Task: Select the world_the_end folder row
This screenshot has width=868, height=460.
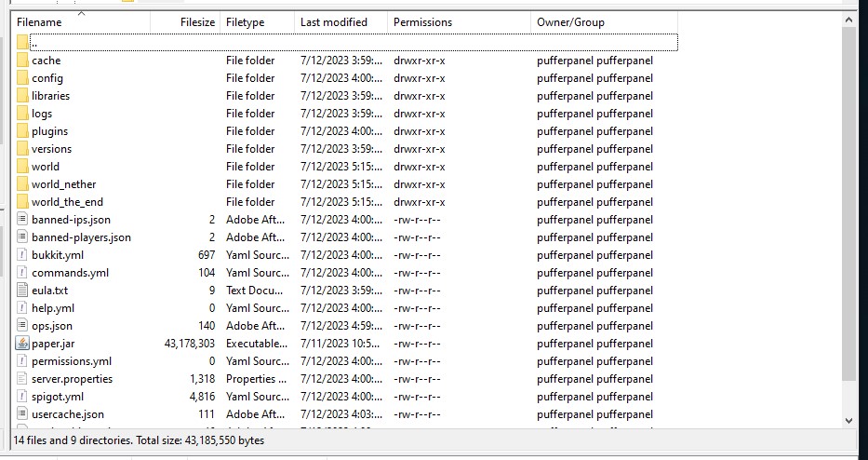Action: [67, 202]
